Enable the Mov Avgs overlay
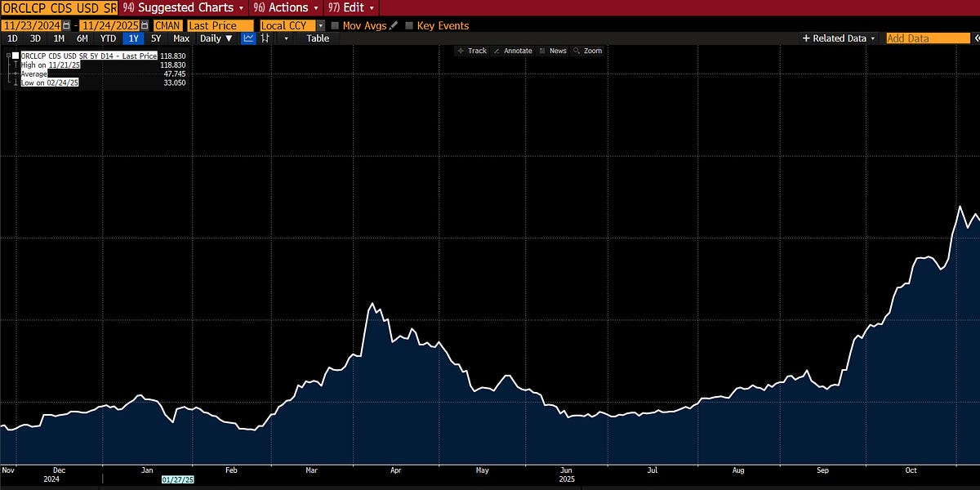This screenshot has width=980, height=490. pyautogui.click(x=336, y=25)
